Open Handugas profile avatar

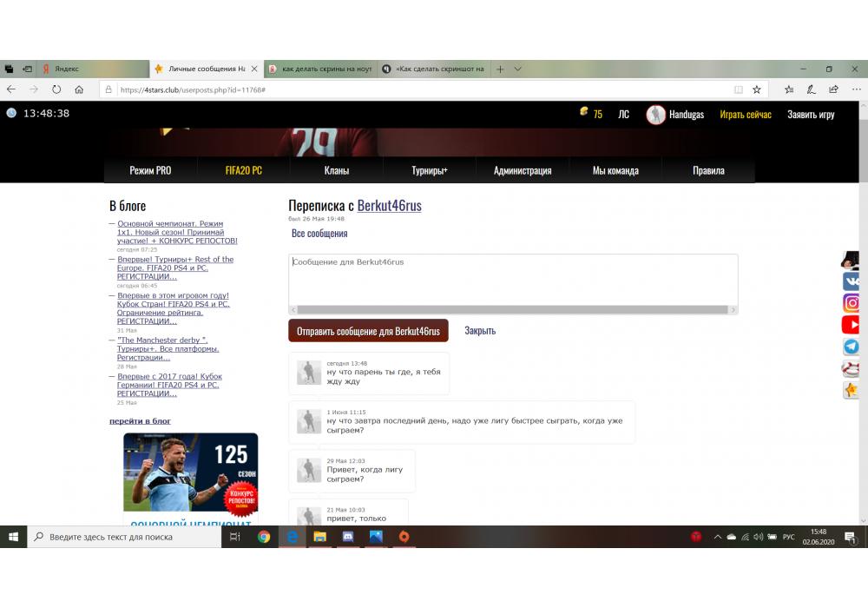(656, 115)
